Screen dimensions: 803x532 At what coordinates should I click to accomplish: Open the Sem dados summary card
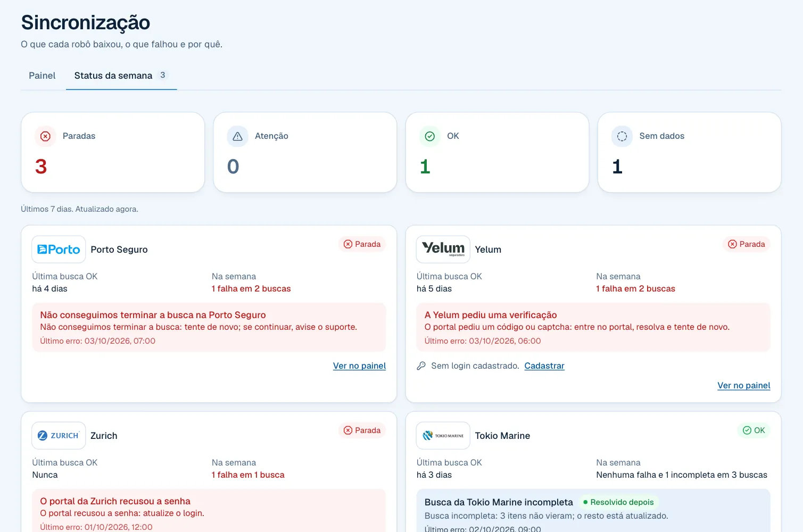[x=690, y=152]
